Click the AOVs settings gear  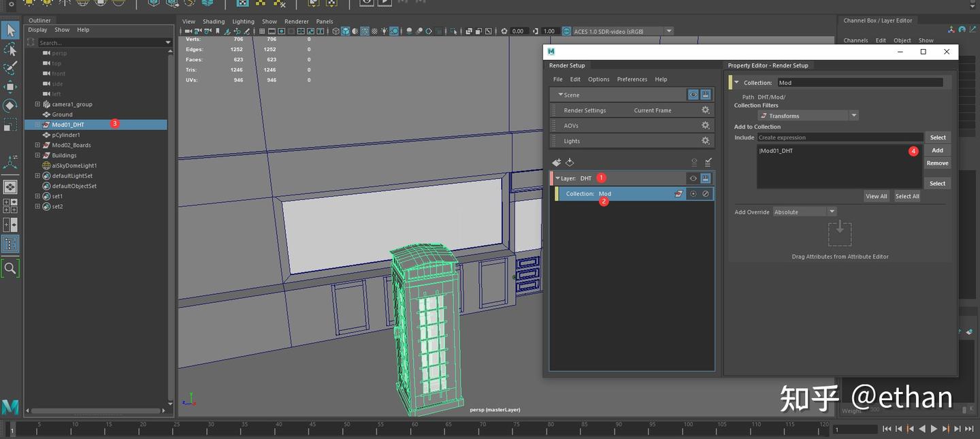(x=705, y=126)
